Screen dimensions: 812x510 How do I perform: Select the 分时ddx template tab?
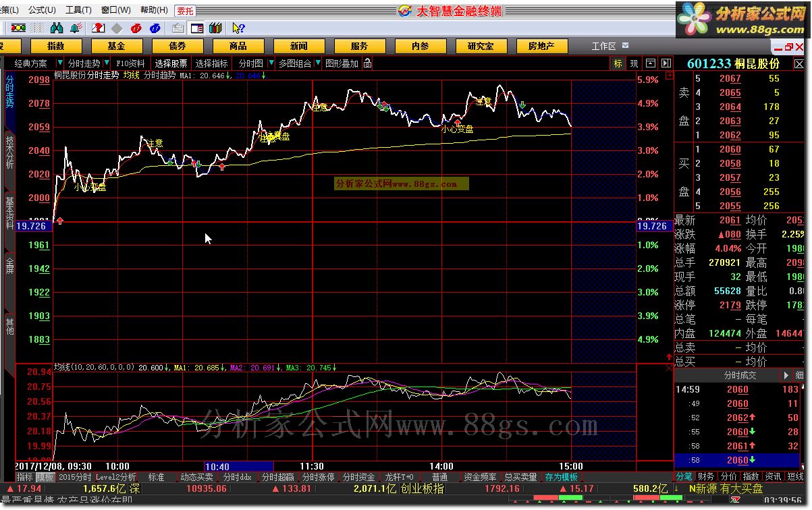(237, 477)
